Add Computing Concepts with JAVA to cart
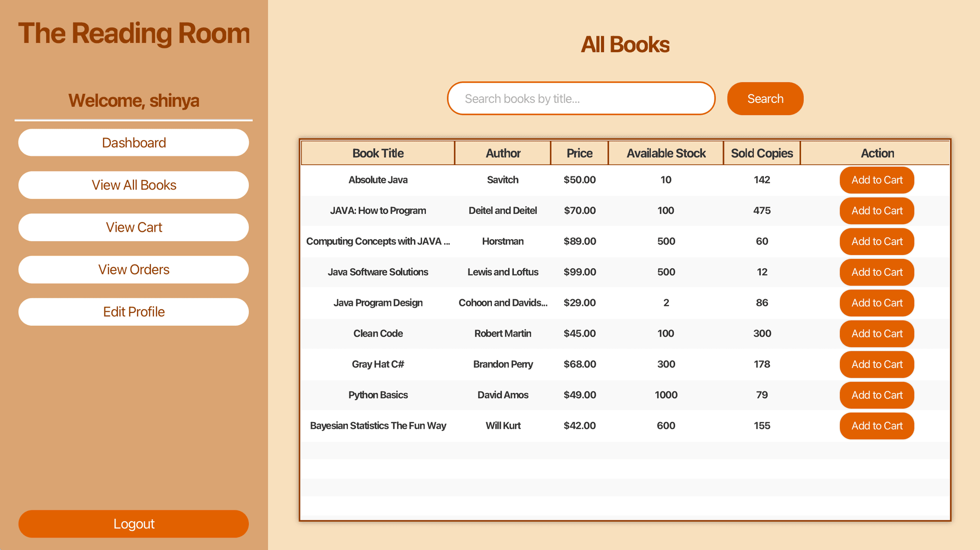Viewport: 980px width, 550px height. (x=876, y=241)
